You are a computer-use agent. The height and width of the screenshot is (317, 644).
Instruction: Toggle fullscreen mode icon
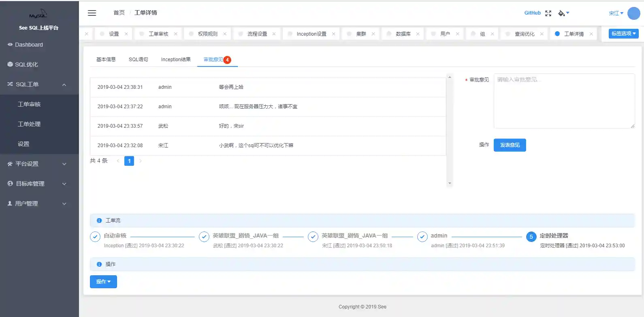click(x=548, y=13)
